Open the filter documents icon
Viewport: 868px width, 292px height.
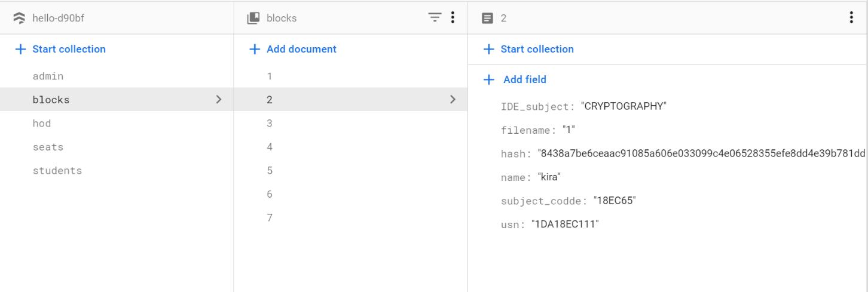pyautogui.click(x=435, y=18)
